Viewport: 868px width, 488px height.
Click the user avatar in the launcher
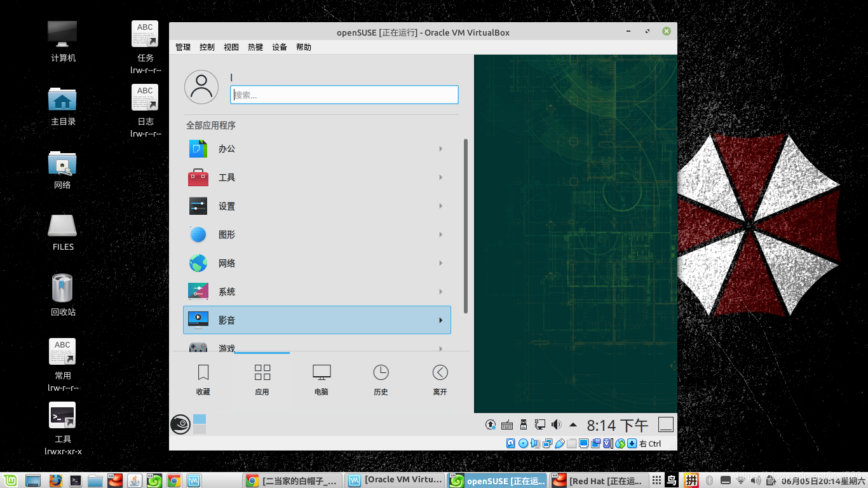click(201, 87)
